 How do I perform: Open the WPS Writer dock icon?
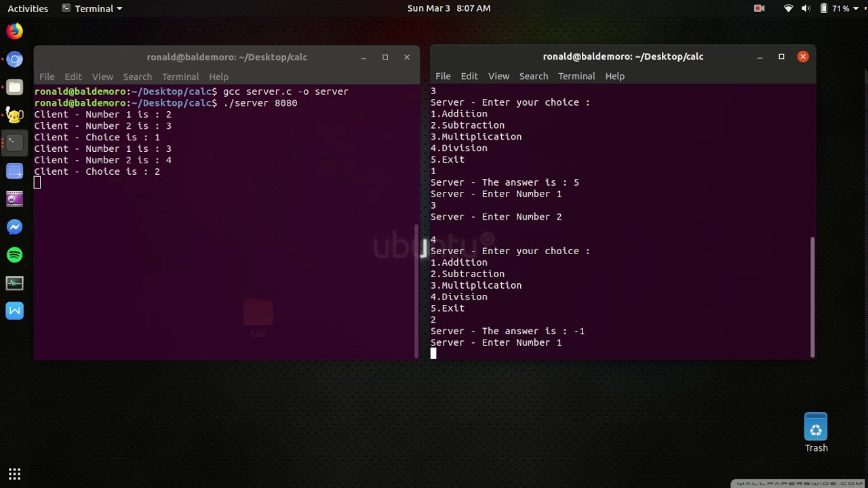click(x=14, y=311)
